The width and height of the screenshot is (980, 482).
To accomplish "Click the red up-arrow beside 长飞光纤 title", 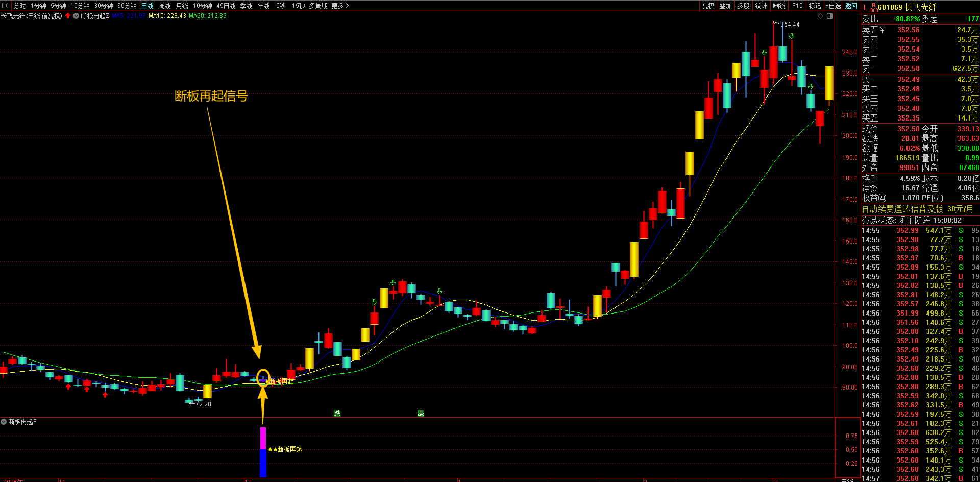I will click(68, 16).
